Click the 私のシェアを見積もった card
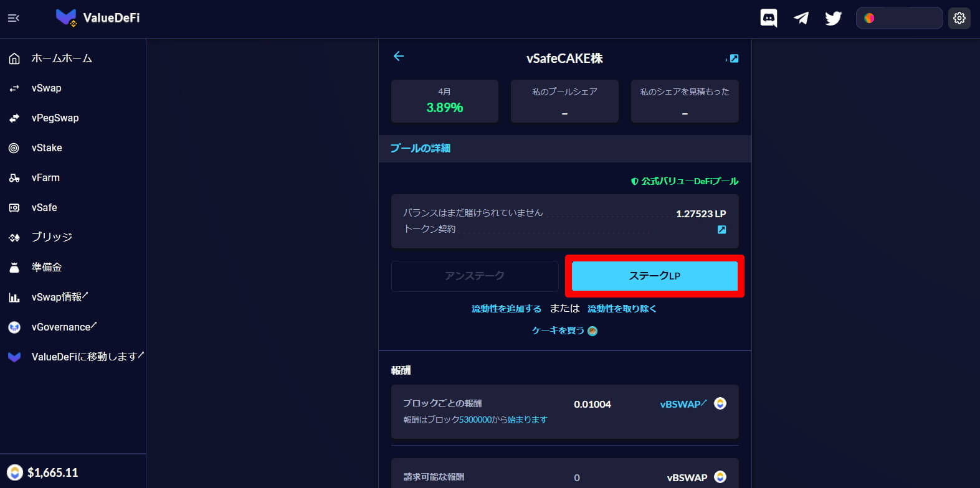This screenshot has width=980, height=488. [685, 101]
